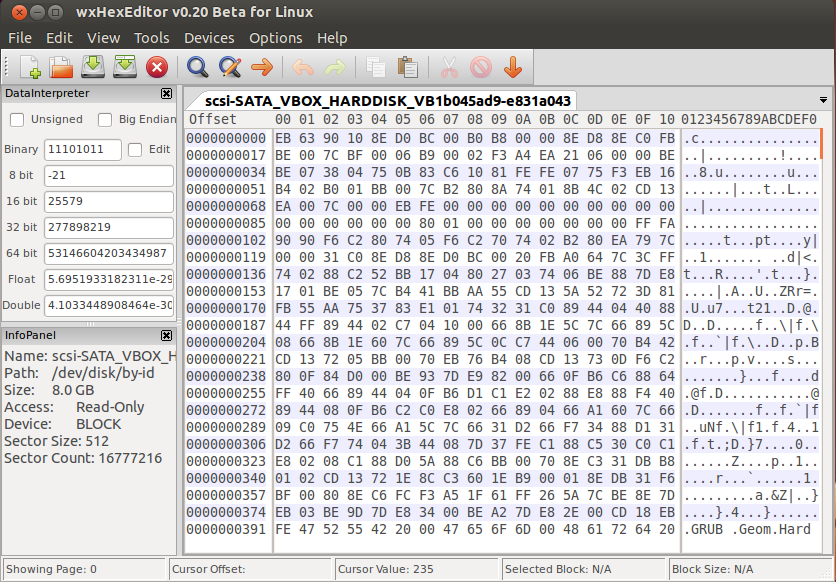Screen dimensions: 836x582
Task: Click the 32 bit value field
Action: coord(109,228)
